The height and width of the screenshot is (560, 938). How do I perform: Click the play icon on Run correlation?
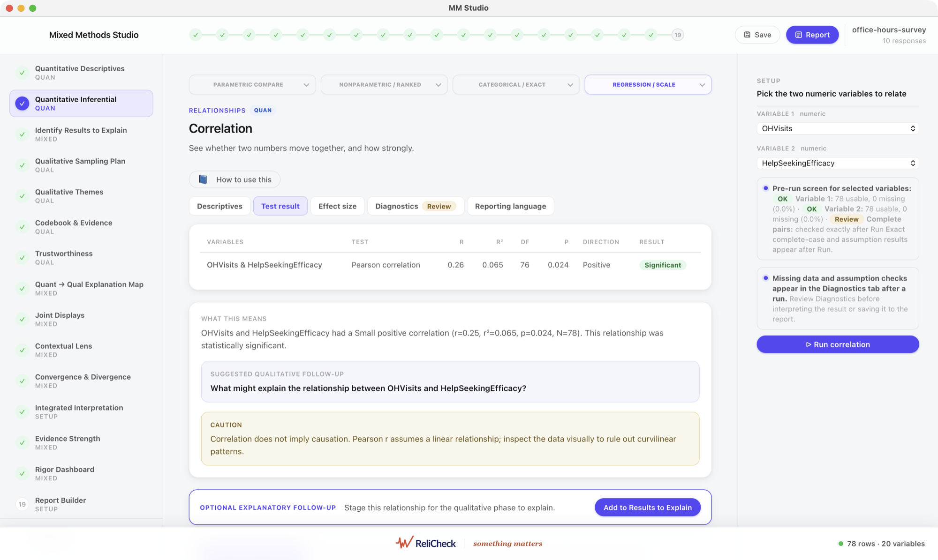[809, 344]
